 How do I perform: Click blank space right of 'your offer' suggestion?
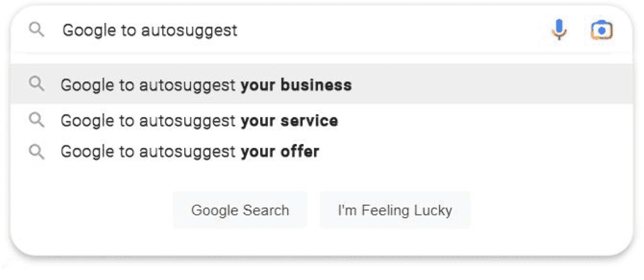pos(472,152)
